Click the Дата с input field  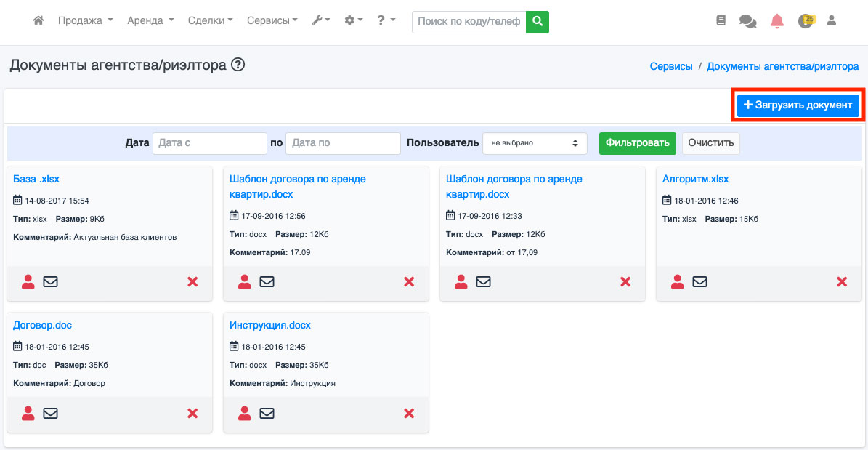(210, 143)
